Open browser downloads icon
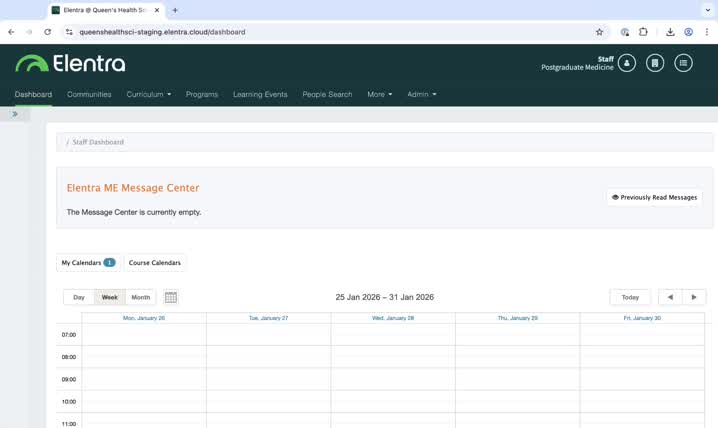The height and width of the screenshot is (428, 718). (x=670, y=32)
